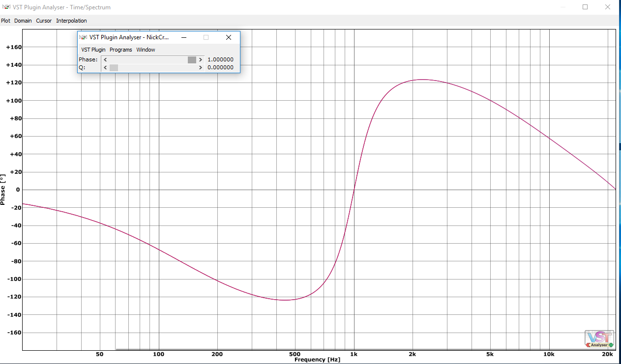
Task: Click the '+40' phase axis tick
Action: click(15, 154)
